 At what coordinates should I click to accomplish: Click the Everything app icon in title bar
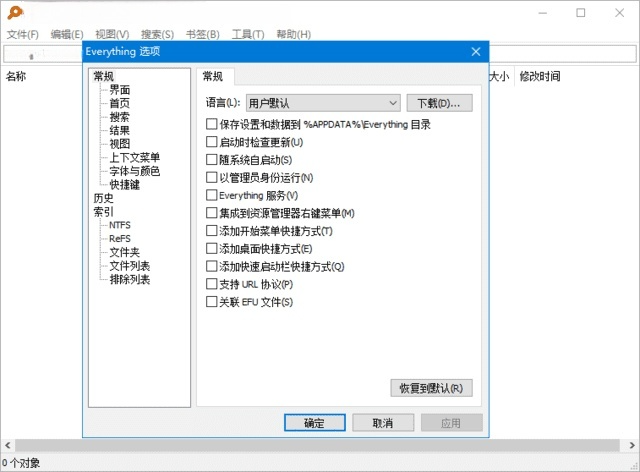14,13
